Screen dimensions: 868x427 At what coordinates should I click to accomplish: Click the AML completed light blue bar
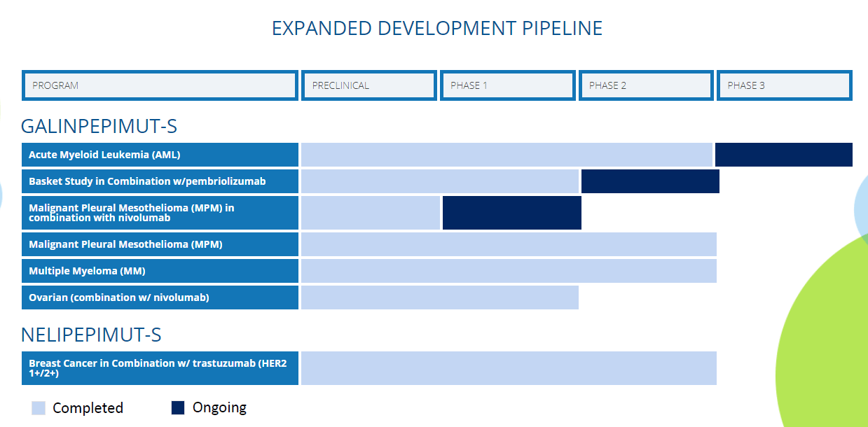pyautogui.click(x=507, y=155)
